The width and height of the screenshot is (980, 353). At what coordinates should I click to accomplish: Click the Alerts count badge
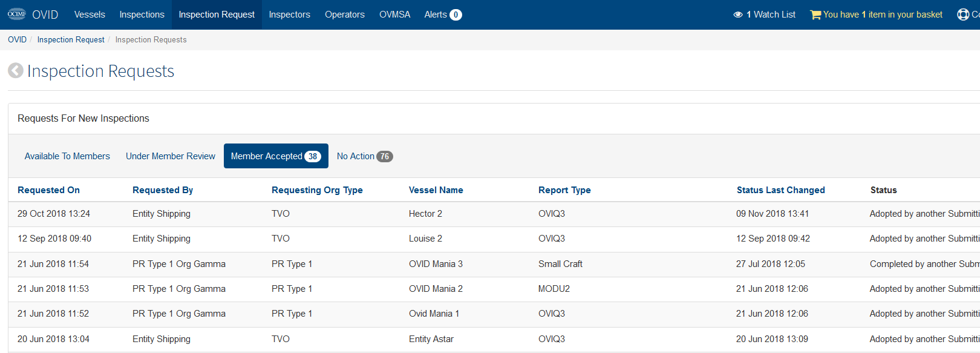click(456, 15)
